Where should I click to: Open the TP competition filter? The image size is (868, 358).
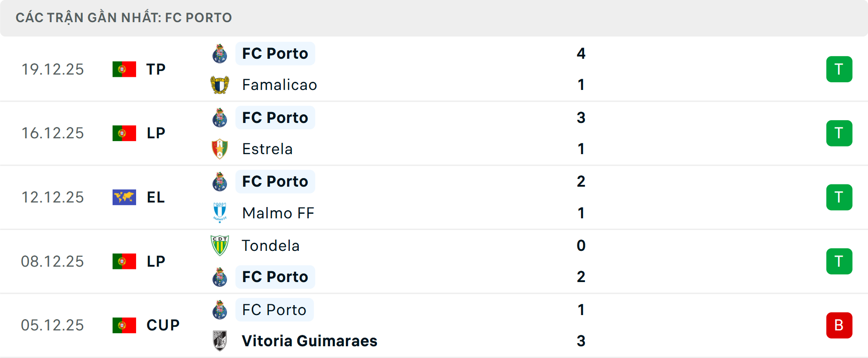coord(156,69)
